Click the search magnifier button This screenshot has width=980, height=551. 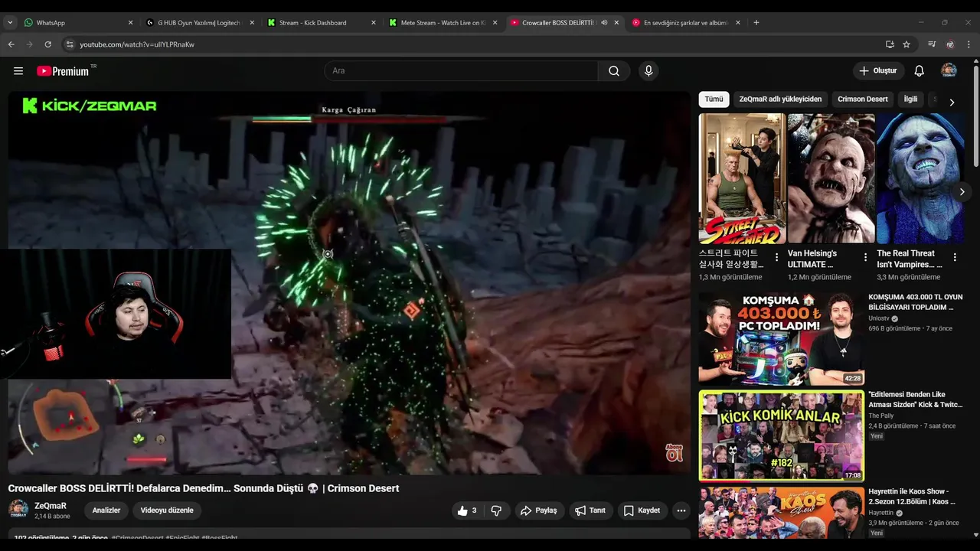click(614, 71)
